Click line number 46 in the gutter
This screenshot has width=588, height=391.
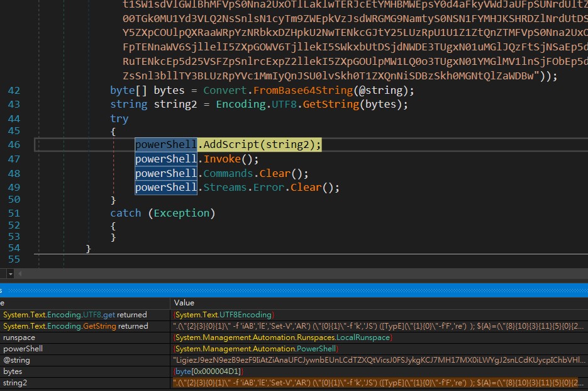[14, 145]
